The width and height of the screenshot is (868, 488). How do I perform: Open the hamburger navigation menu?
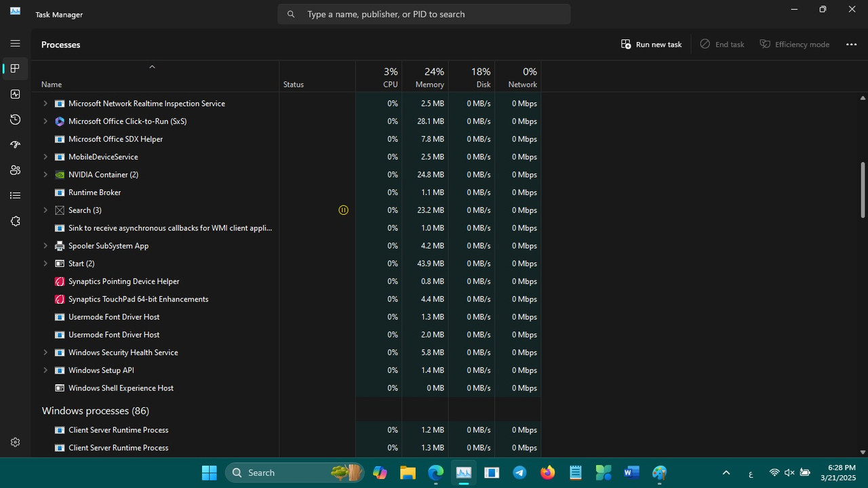[x=15, y=43]
